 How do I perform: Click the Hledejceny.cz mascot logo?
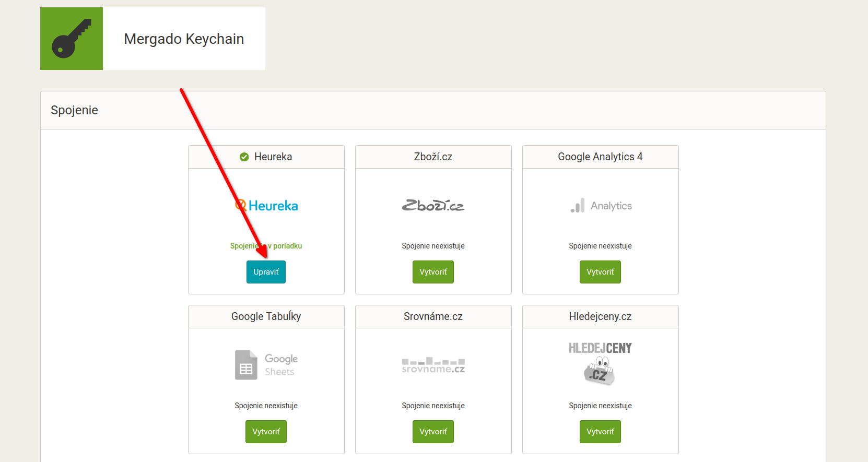(600, 364)
